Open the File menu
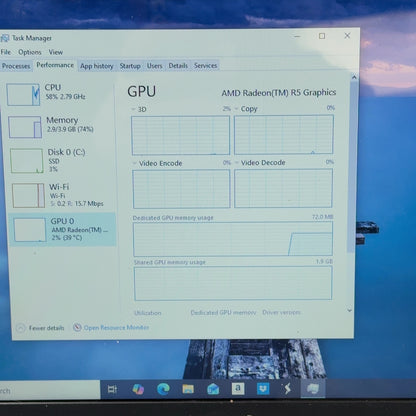 pyautogui.click(x=6, y=52)
